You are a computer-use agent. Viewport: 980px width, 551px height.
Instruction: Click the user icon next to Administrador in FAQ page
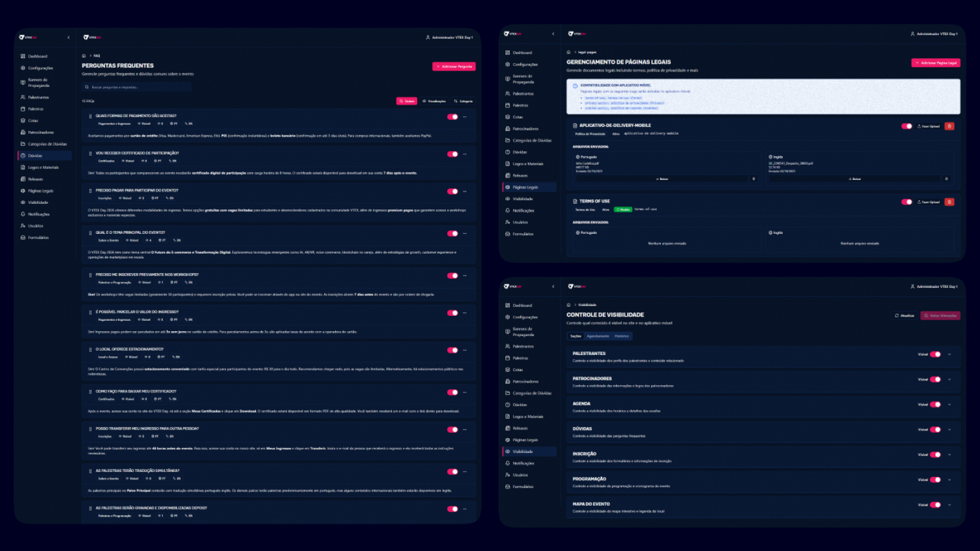[428, 37]
